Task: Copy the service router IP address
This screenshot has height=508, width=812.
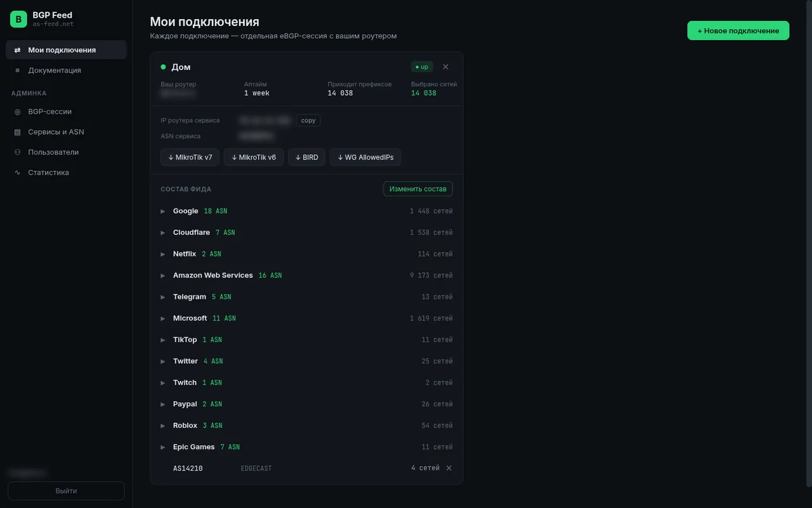Action: [308, 120]
